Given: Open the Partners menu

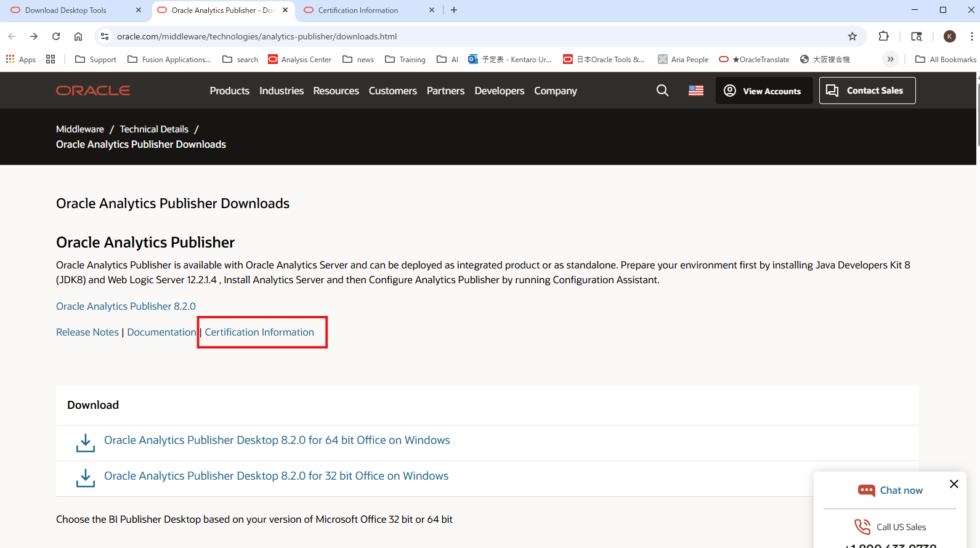Looking at the screenshot, I should [x=445, y=91].
